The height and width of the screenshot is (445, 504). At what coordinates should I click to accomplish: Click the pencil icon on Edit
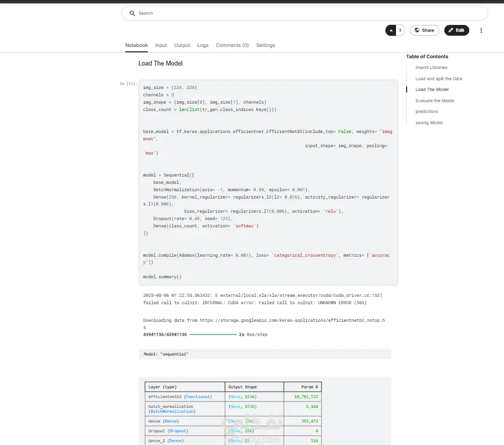tap(451, 30)
